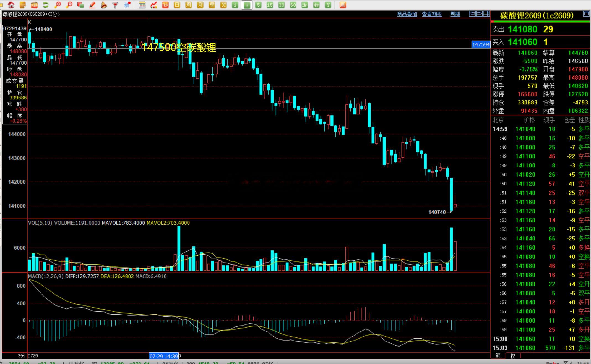This screenshot has width=591, height=364.
Task: Open the alert bell icon
Action: click(104, 5)
